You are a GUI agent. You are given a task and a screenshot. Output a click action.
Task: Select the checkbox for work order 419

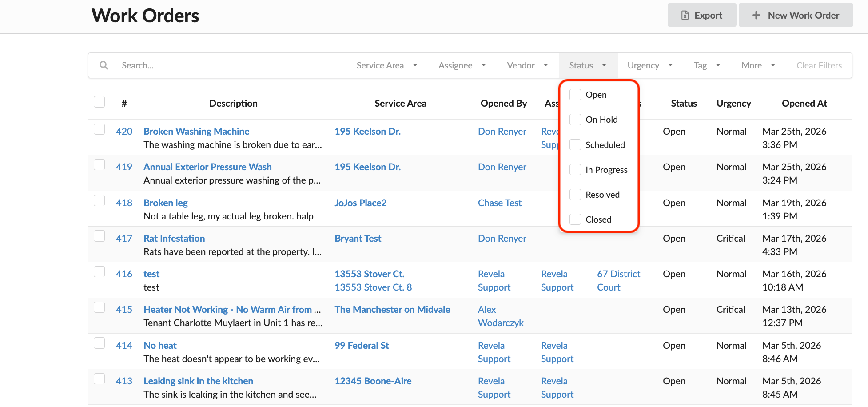[100, 165]
